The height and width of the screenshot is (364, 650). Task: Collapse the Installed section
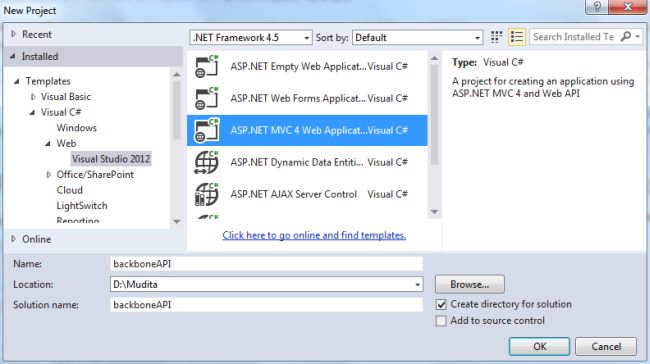tap(13, 56)
